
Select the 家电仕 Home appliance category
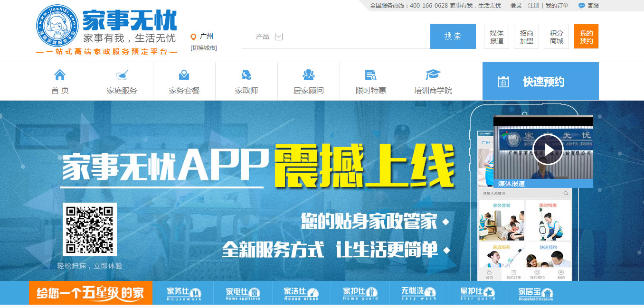[243, 293]
